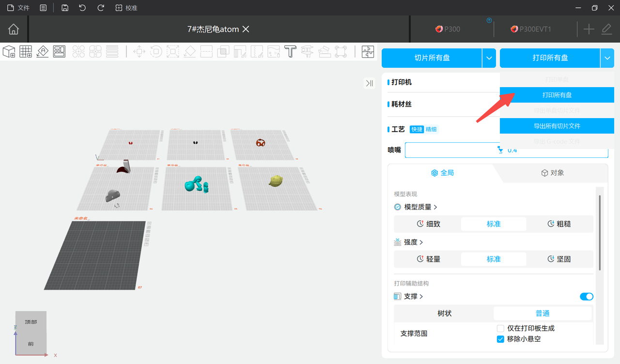Uncheck the 移除小悬空 checkbox
Image resolution: width=620 pixels, height=364 pixels.
click(x=501, y=339)
